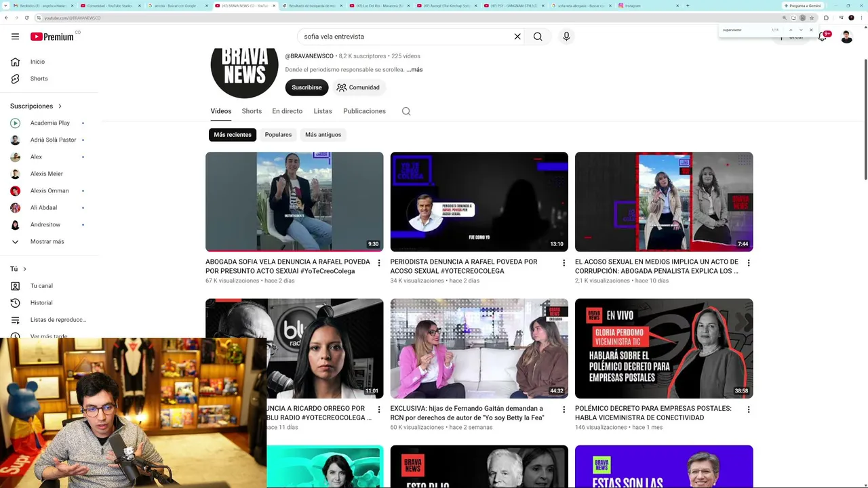Open a new browser tab
This screenshot has height=488, width=868.
click(688, 5)
